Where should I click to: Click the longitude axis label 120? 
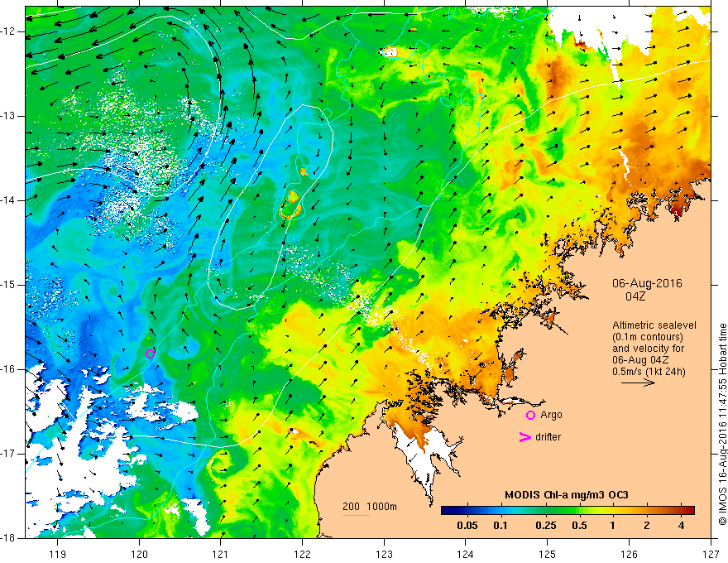(x=139, y=554)
